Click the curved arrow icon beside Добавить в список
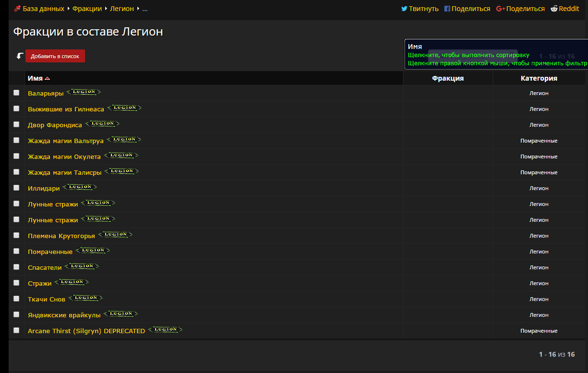This screenshot has height=373, width=588. [x=20, y=56]
